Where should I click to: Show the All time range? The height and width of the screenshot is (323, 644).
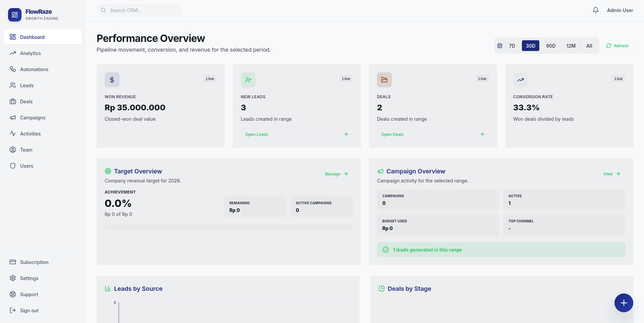pos(589,46)
